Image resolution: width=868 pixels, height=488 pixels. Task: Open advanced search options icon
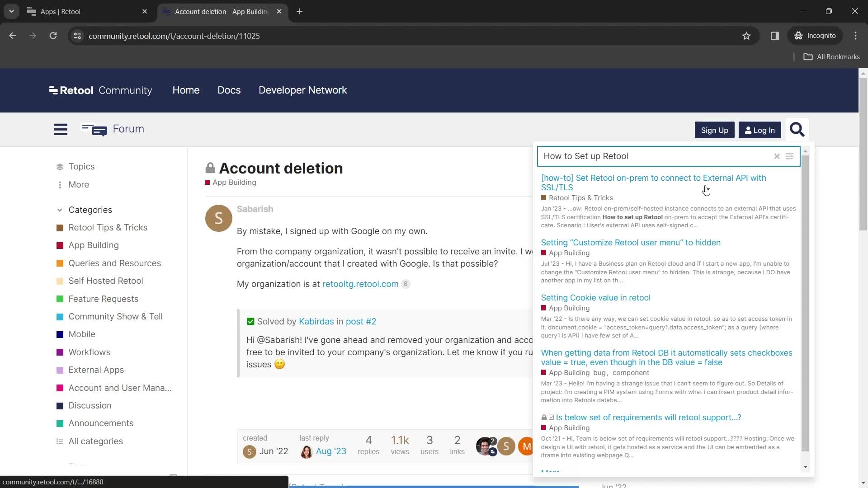tap(789, 156)
